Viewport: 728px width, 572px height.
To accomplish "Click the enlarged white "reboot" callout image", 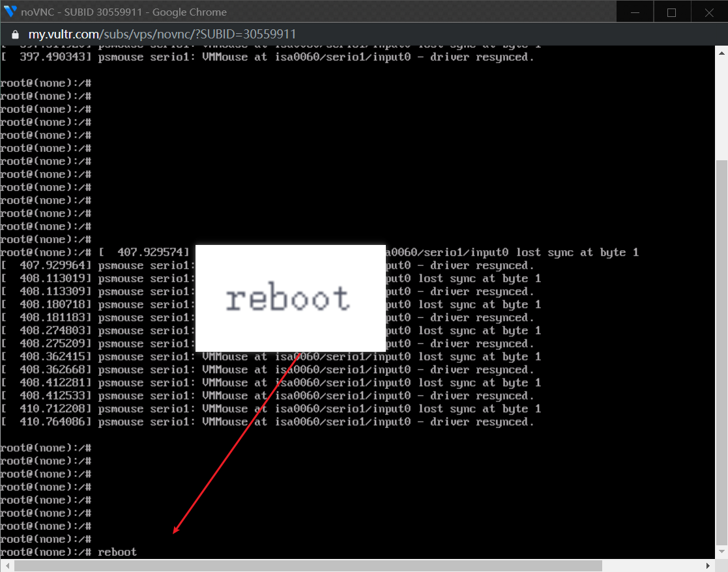I will pos(290,298).
